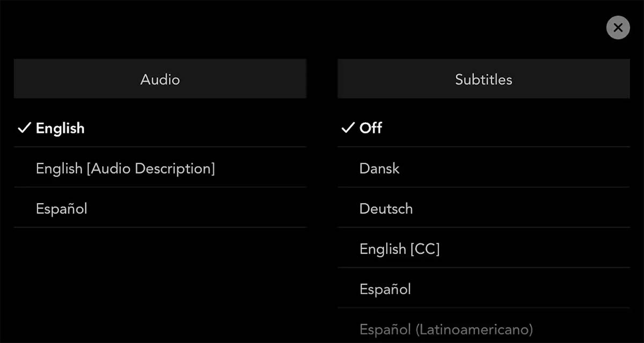Switch audio track to Español
This screenshot has width=644, height=343.
point(61,208)
